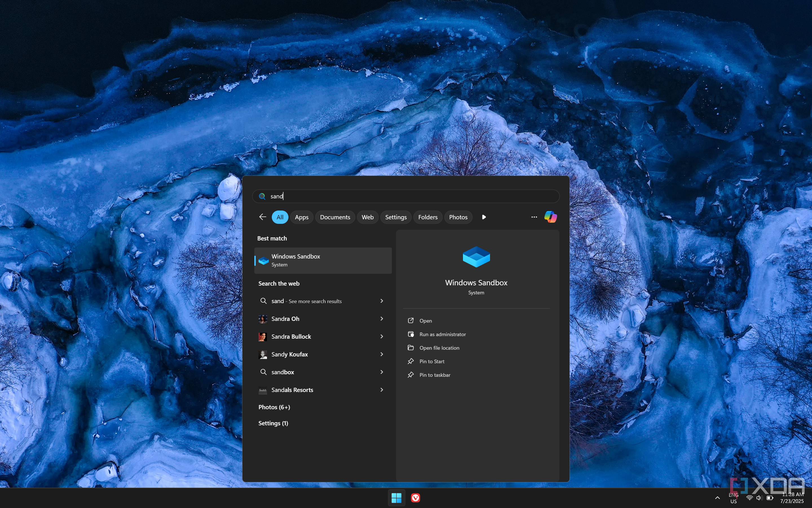Click the Sandra Bullock result text
The width and height of the screenshot is (812, 508).
291,337
